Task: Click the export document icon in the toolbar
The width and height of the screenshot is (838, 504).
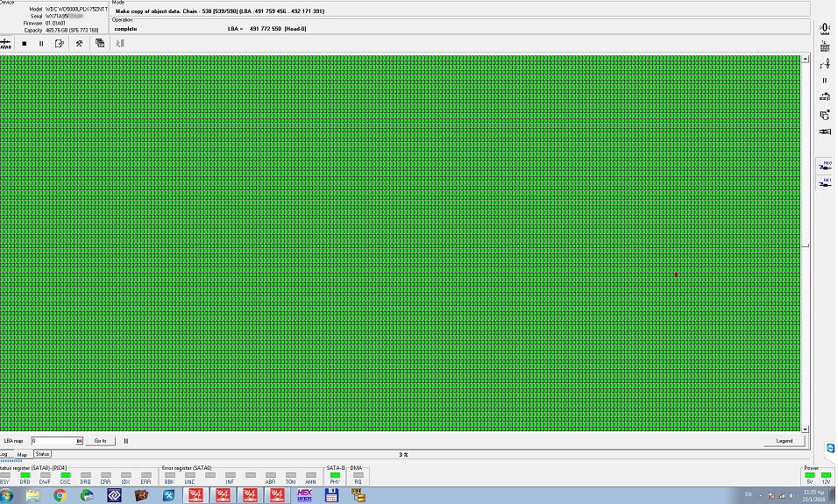Action: point(60,43)
